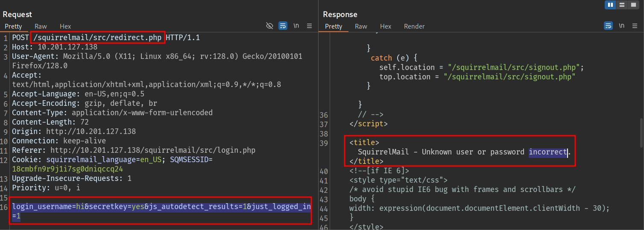Open the Request panel options menu

310,26
